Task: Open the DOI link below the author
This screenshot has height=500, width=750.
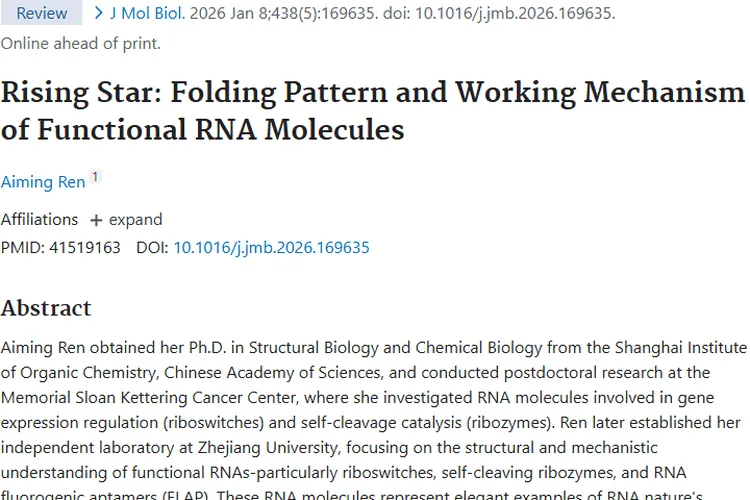Action: point(271,247)
